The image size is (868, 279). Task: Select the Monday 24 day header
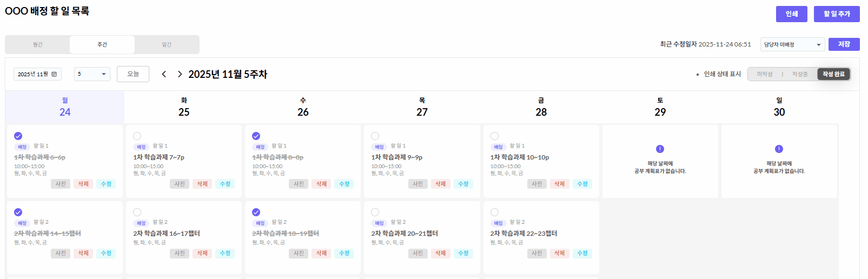point(65,107)
